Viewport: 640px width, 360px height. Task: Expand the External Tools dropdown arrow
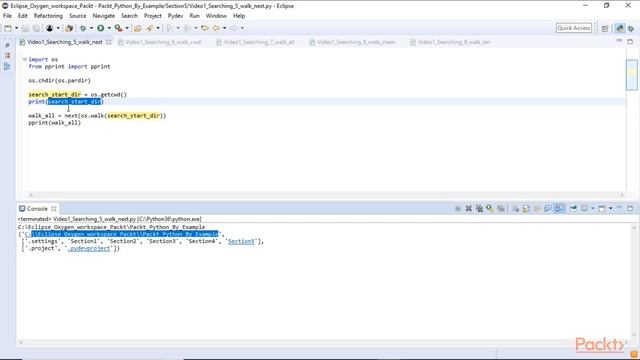pyautogui.click(x=127, y=28)
